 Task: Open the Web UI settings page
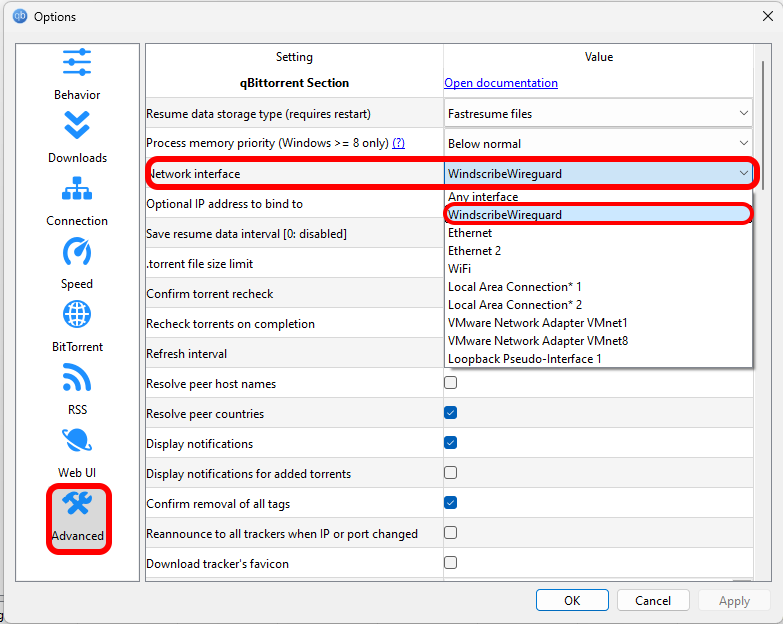click(x=77, y=452)
